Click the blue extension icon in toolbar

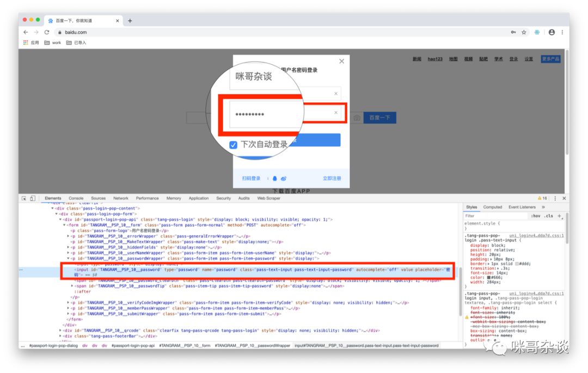537,32
